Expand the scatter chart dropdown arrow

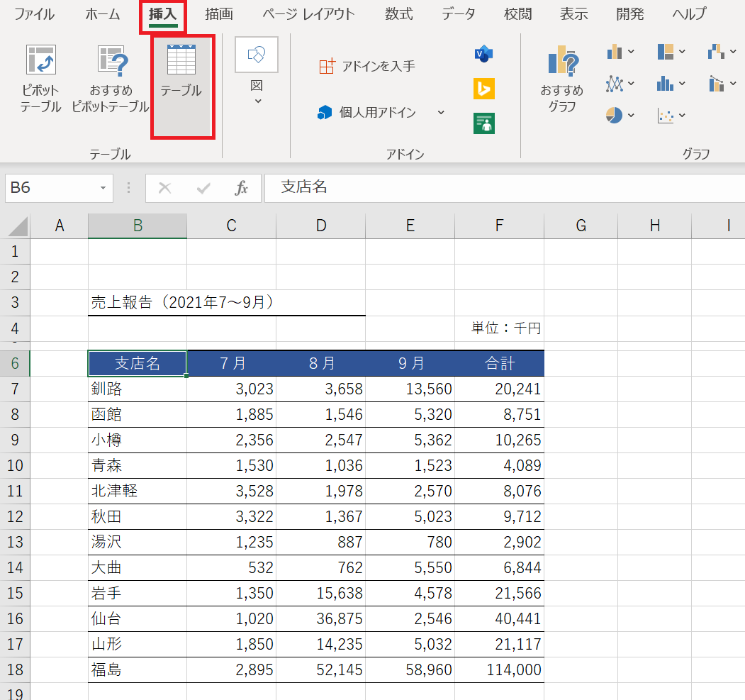click(683, 115)
